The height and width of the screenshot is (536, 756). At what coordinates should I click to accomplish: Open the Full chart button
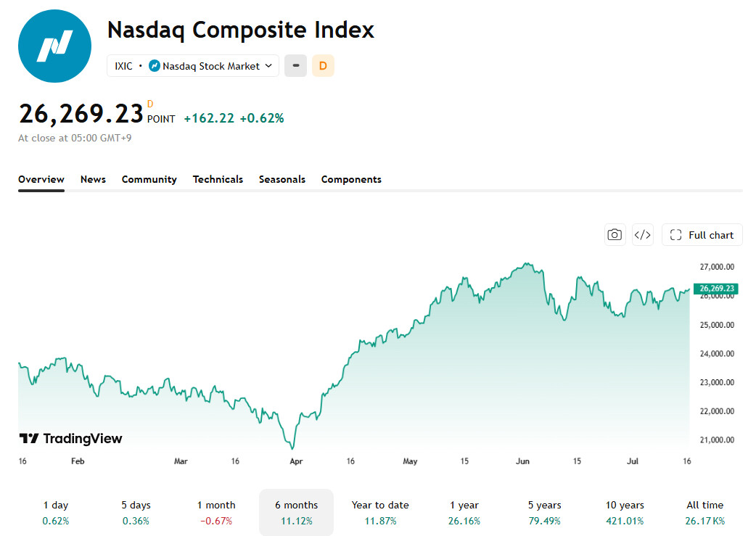(x=702, y=235)
